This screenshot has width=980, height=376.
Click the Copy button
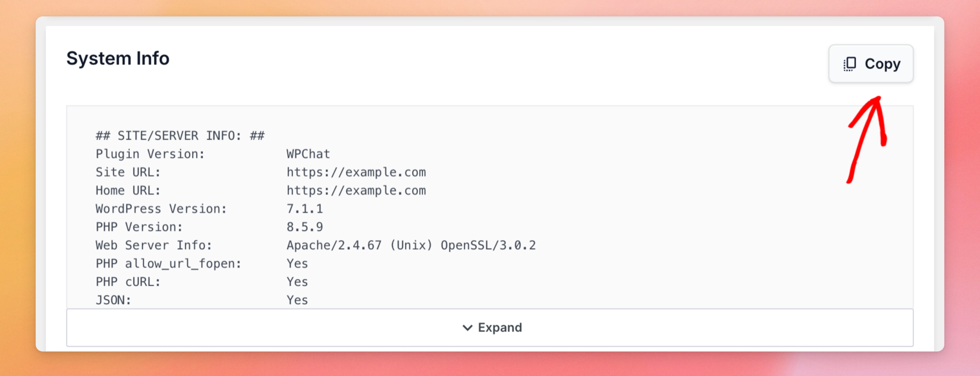point(871,64)
